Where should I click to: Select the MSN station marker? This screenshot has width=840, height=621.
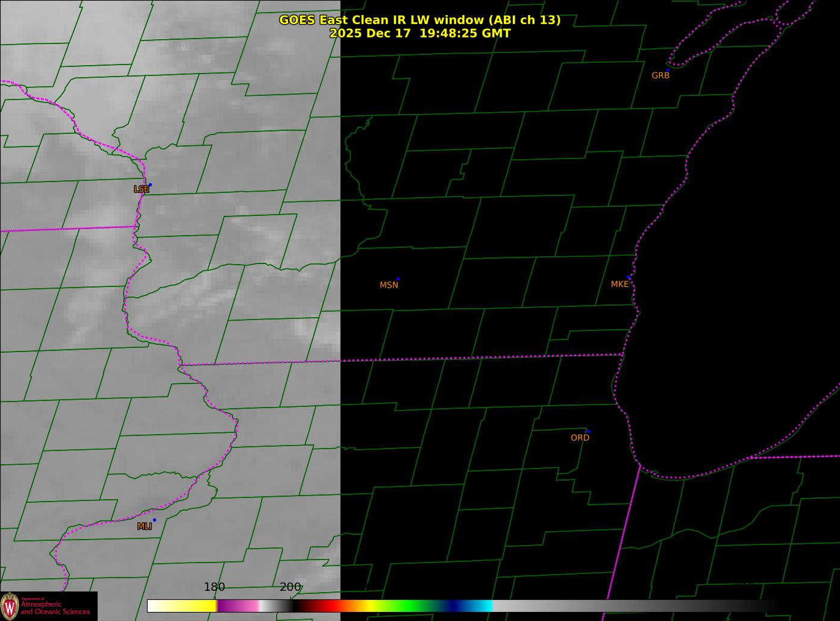tap(398, 279)
